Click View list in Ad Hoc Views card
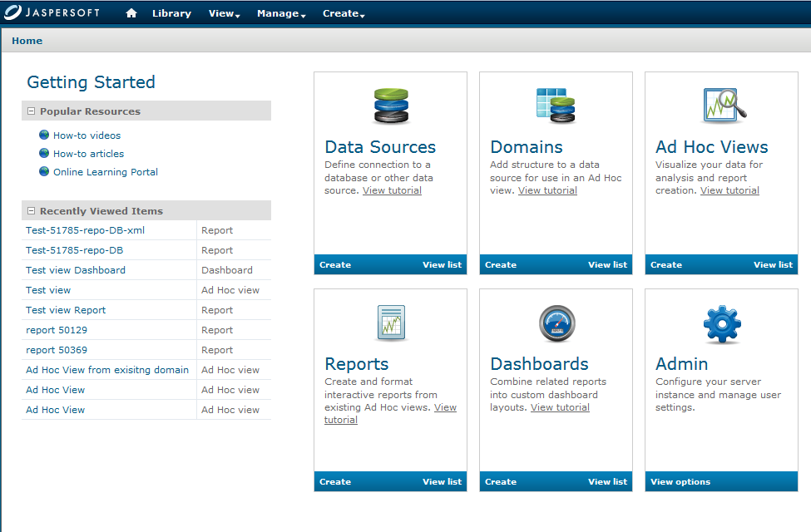811x532 pixels. (774, 264)
